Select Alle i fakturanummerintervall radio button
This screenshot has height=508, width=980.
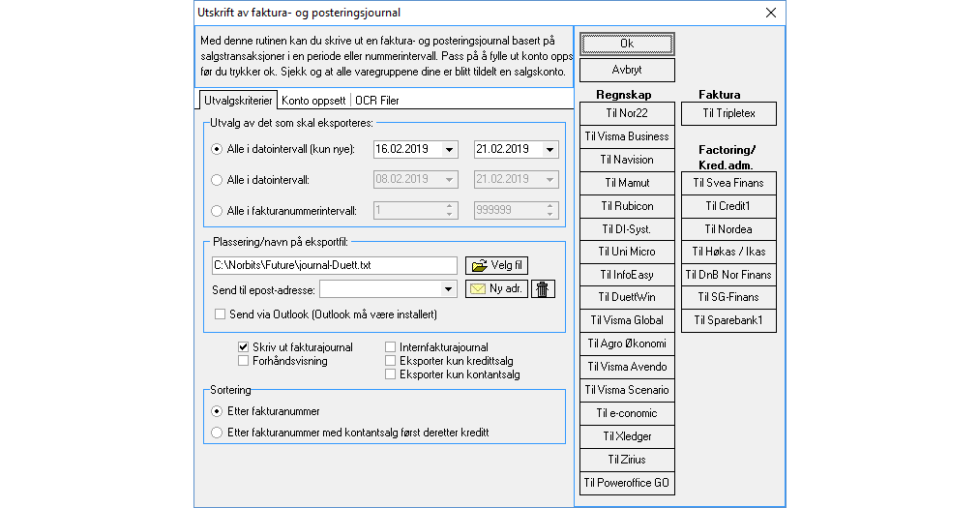pos(217,211)
